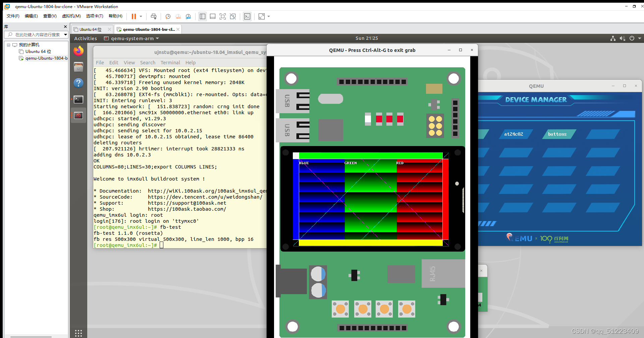Toggle Unity mode in the VMware toolbar
Image resolution: width=644 pixels, height=338 pixels.
pos(233,16)
